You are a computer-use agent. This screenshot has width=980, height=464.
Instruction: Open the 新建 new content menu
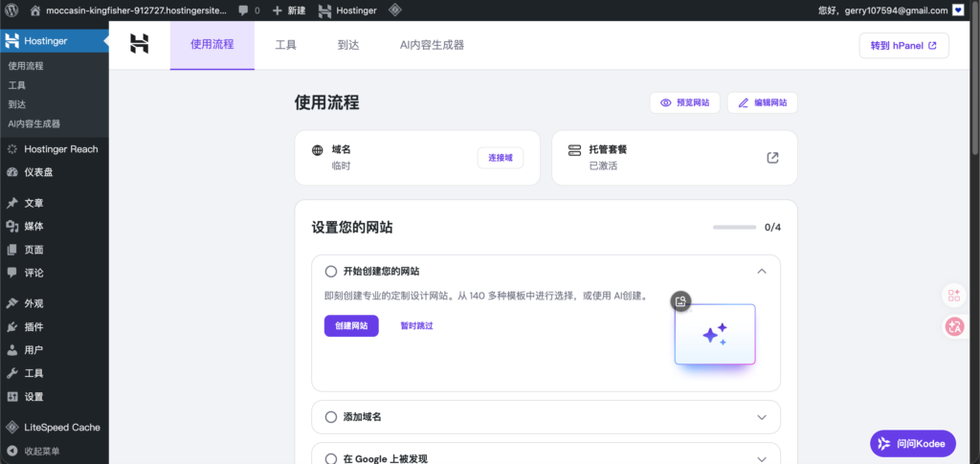[289, 10]
